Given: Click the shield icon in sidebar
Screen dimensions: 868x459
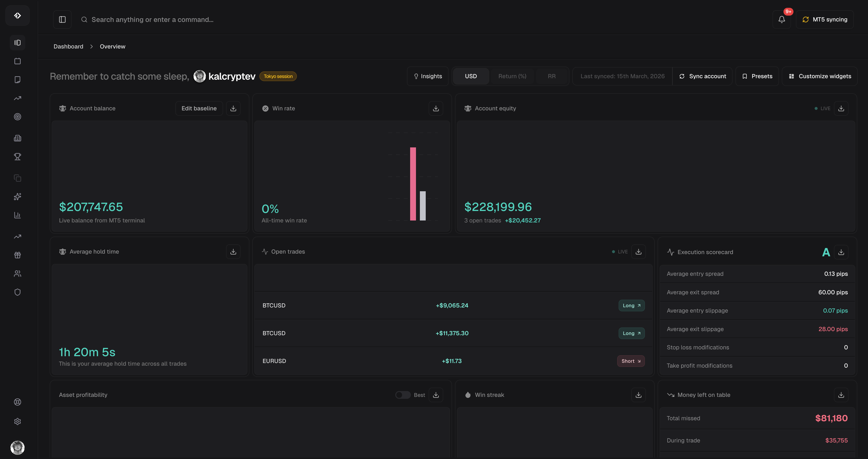Looking at the screenshot, I should [x=18, y=292].
